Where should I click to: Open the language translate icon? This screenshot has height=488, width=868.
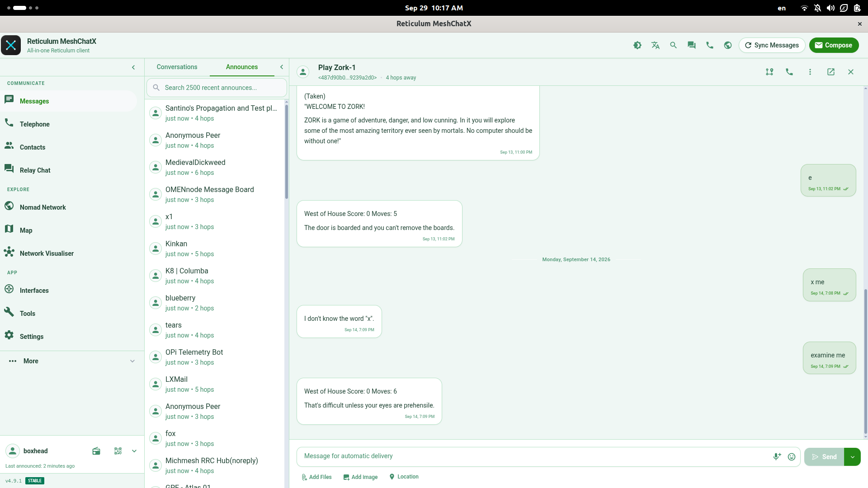(x=656, y=45)
